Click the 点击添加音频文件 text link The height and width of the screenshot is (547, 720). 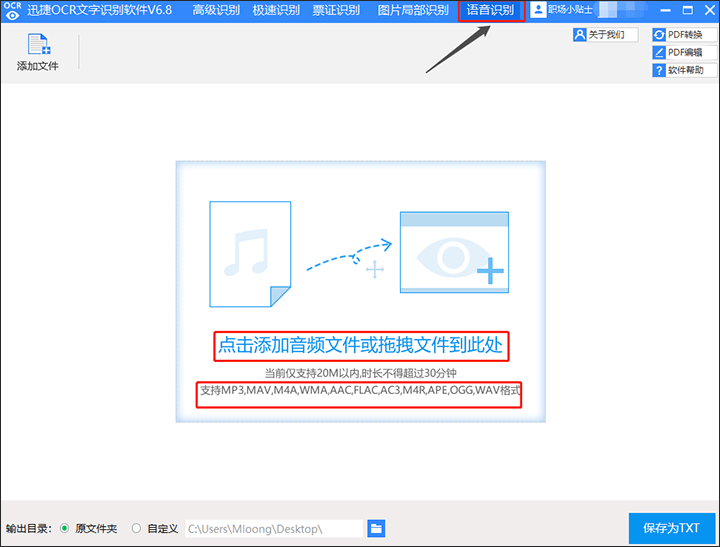point(362,347)
